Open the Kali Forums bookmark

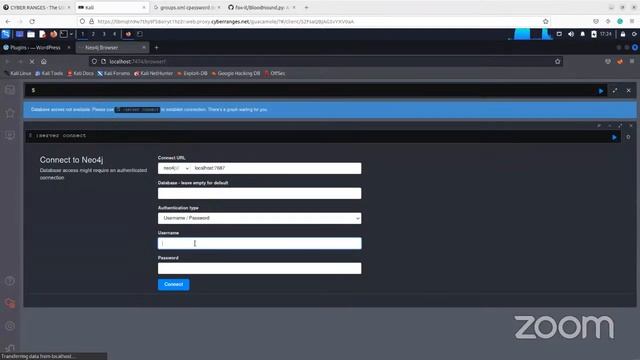113,73
